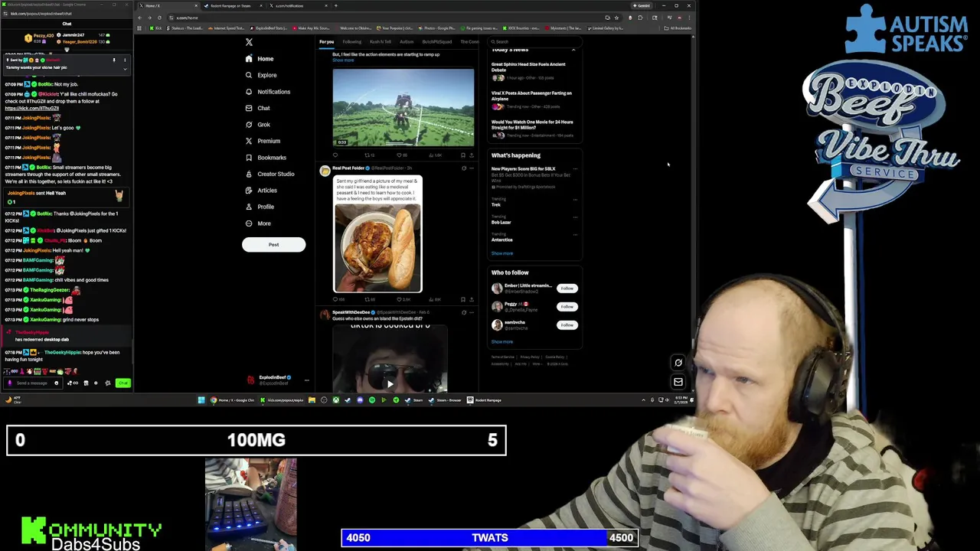Click the Bookmarks icon in X sidebar
This screenshot has height=551, width=980.
click(x=249, y=158)
